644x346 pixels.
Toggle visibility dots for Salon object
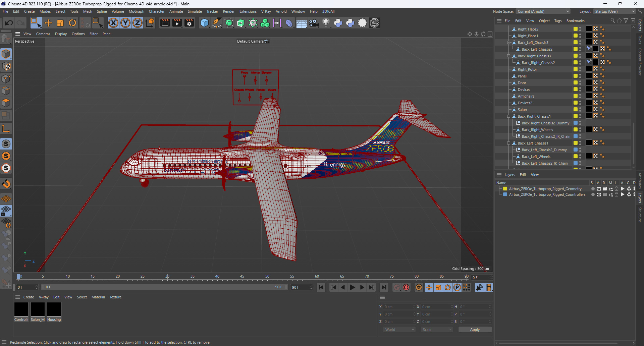tap(580, 110)
